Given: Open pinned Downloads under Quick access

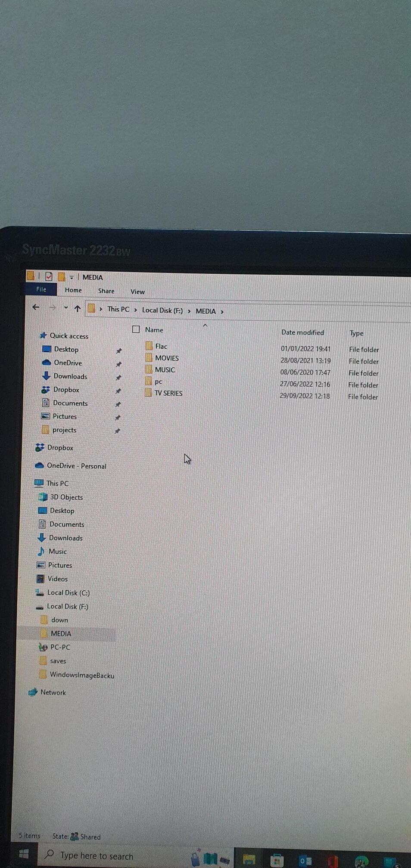Looking at the screenshot, I should pyautogui.click(x=70, y=376).
